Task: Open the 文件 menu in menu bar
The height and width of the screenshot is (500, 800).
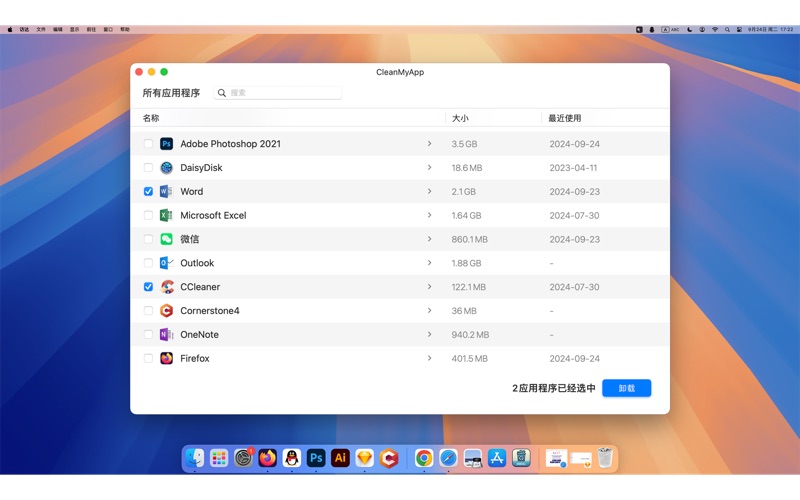Action: (x=41, y=30)
